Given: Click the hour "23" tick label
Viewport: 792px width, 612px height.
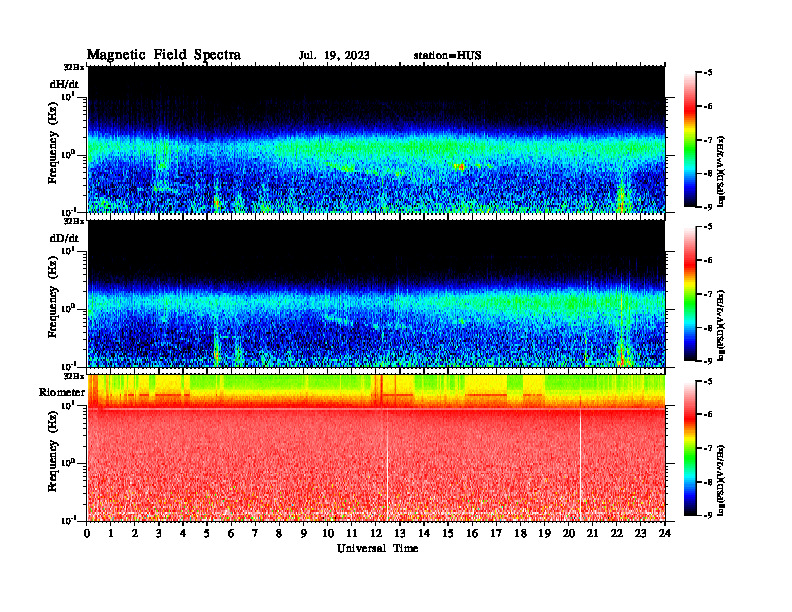Looking at the screenshot, I should click(x=640, y=533).
